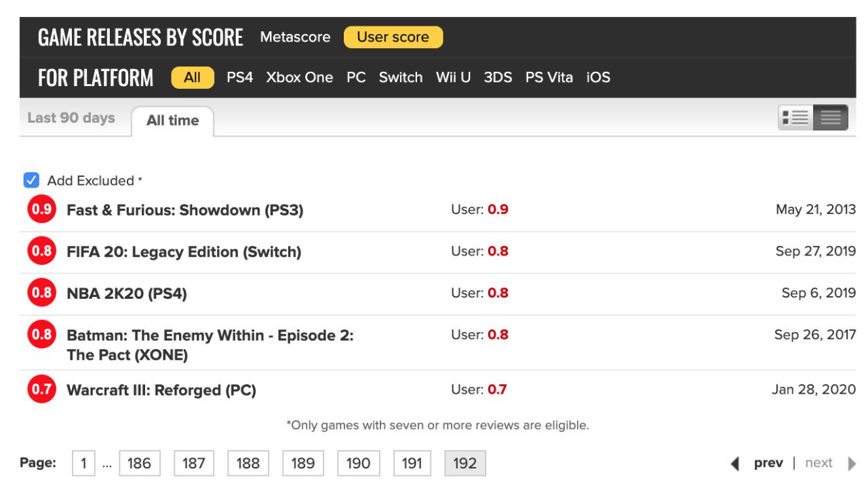The width and height of the screenshot is (868, 488).
Task: Click the seven or more reviews footnote
Action: 437,426
